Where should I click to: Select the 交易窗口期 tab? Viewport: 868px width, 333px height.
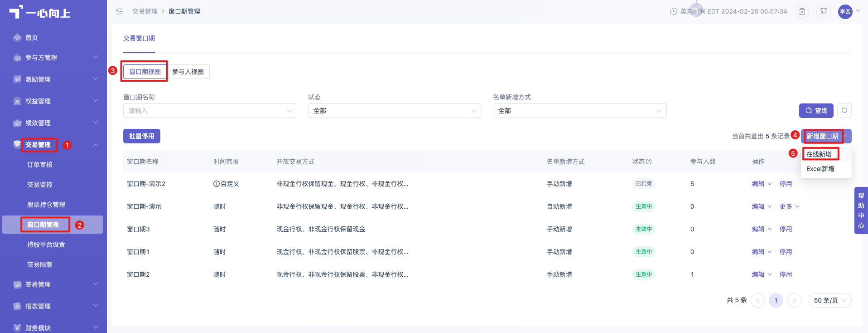pos(139,38)
